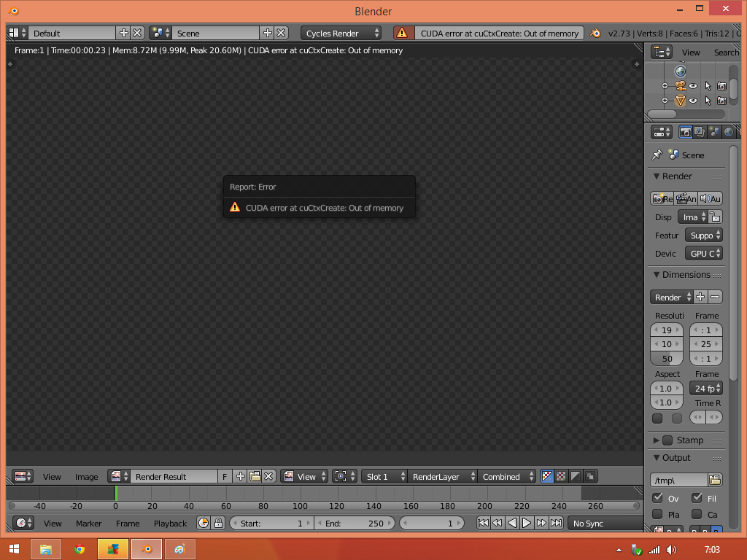Open the Cycles Render engine dropdown
Screen dimensions: 747x560
(341, 33)
